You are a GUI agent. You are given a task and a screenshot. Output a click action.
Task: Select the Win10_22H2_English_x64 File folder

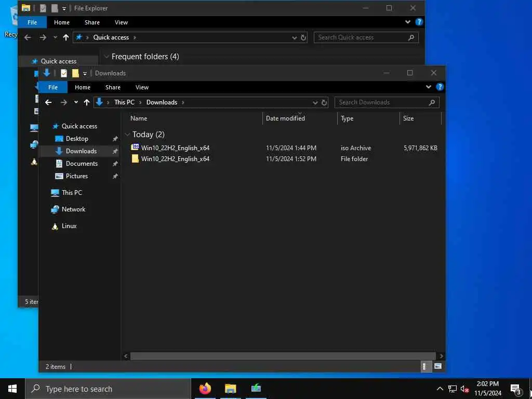(284, 159)
